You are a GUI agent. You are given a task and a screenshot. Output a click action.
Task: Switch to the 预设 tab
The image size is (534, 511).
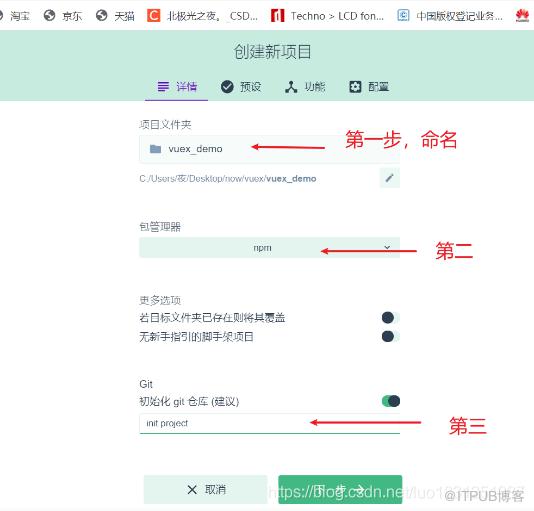pyautogui.click(x=241, y=87)
